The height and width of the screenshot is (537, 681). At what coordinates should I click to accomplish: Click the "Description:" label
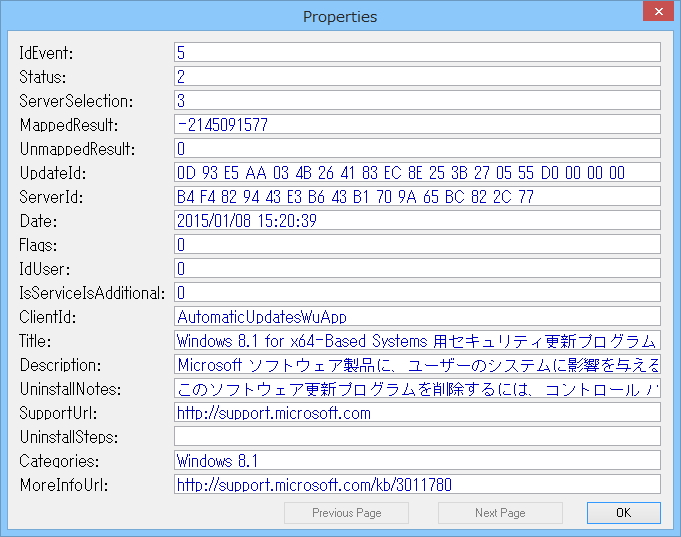[60, 365]
